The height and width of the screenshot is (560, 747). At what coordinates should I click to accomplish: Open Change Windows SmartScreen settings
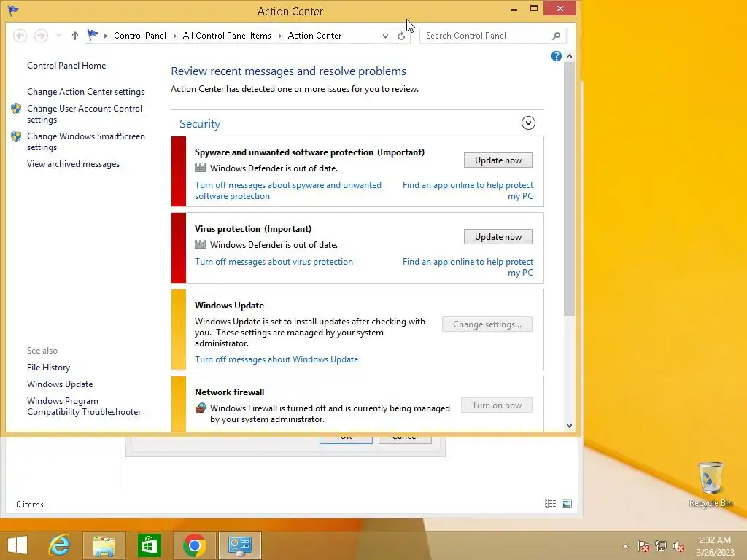86,141
